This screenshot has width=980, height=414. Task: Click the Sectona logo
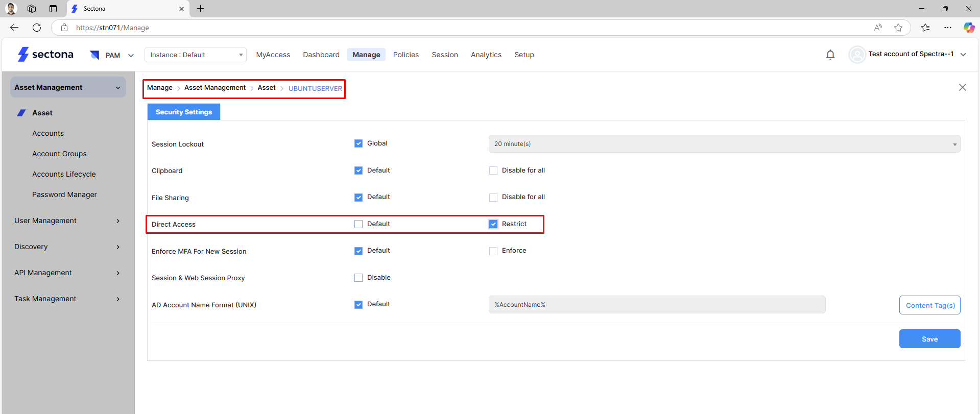tap(45, 54)
